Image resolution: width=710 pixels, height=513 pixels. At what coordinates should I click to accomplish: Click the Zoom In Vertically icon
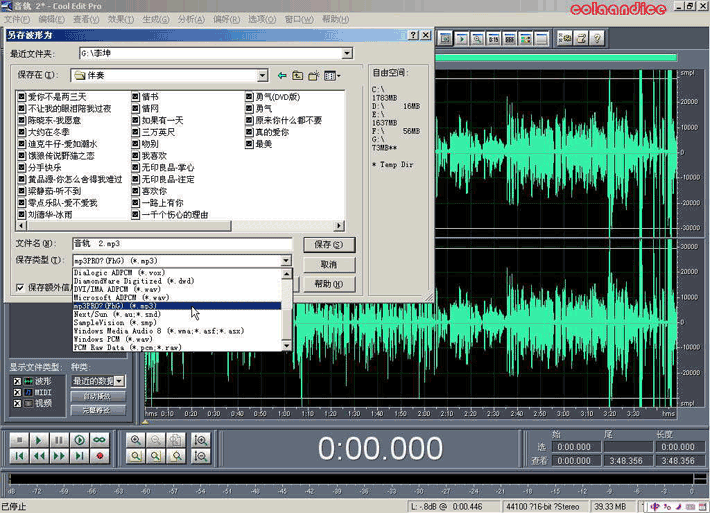pyautogui.click(x=201, y=440)
